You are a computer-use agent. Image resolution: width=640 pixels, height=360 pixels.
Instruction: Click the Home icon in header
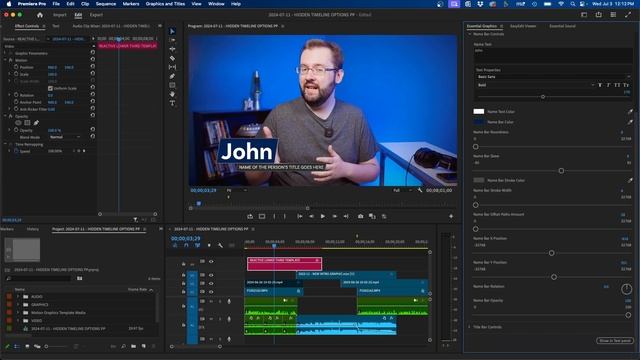pyautogui.click(x=40, y=15)
